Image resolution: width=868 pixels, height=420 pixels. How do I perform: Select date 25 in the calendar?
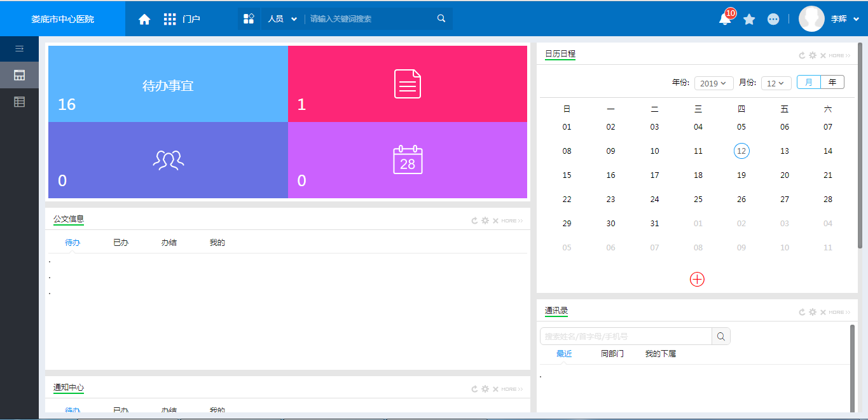(x=698, y=200)
